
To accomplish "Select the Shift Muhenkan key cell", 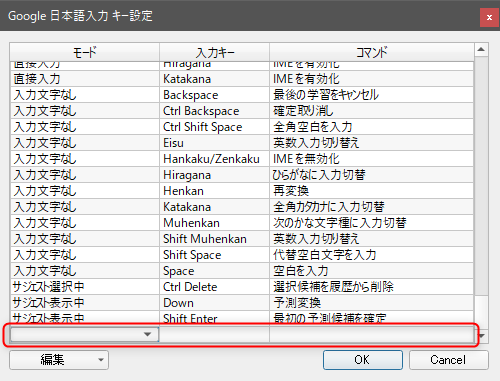I will 214,239.
